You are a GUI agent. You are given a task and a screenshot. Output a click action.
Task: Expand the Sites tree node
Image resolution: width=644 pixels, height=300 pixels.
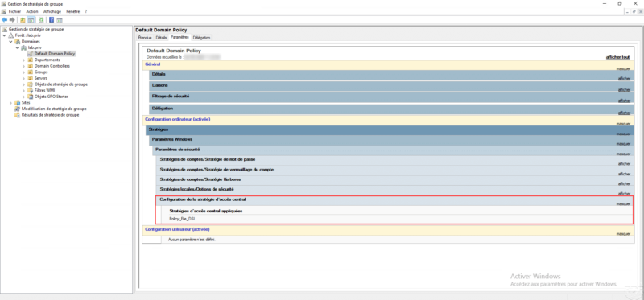pos(10,103)
